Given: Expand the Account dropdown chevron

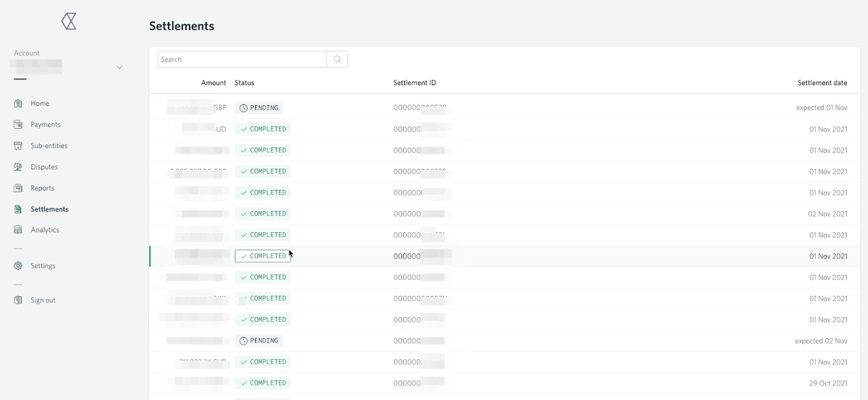Looking at the screenshot, I should pos(119,67).
